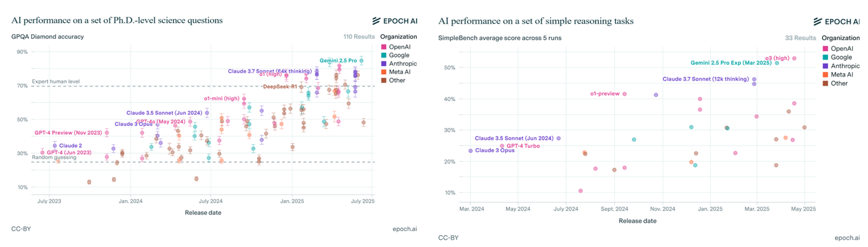Open the epoch.ai link below the SimpleBench chart
The height and width of the screenshot is (247, 868).
(x=847, y=238)
